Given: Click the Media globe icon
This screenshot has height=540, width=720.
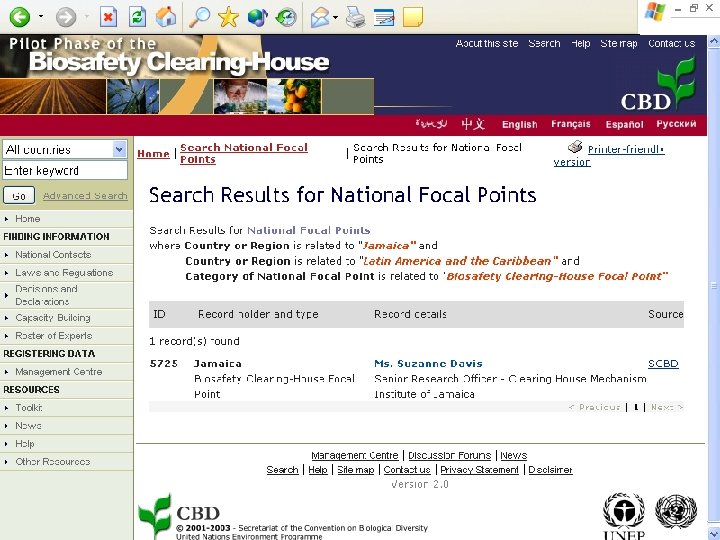Looking at the screenshot, I should pos(258,17).
